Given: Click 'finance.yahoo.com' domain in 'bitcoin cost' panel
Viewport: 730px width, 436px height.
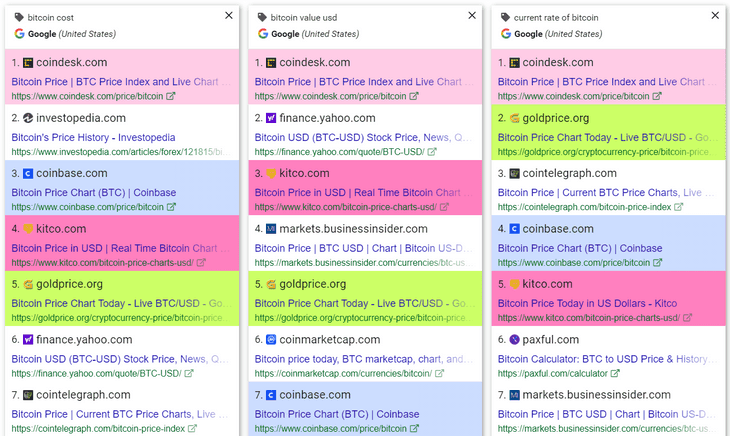Looking at the screenshot, I should click(84, 340).
